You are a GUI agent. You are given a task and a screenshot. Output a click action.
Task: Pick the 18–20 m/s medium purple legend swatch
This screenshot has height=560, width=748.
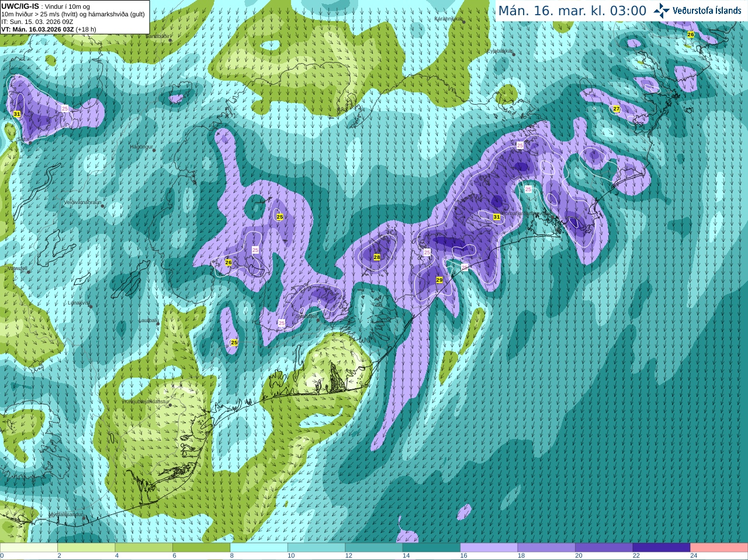[546, 548]
